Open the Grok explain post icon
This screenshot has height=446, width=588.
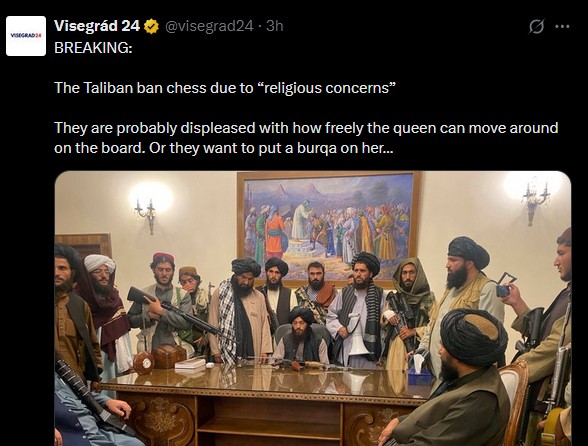pos(536,26)
